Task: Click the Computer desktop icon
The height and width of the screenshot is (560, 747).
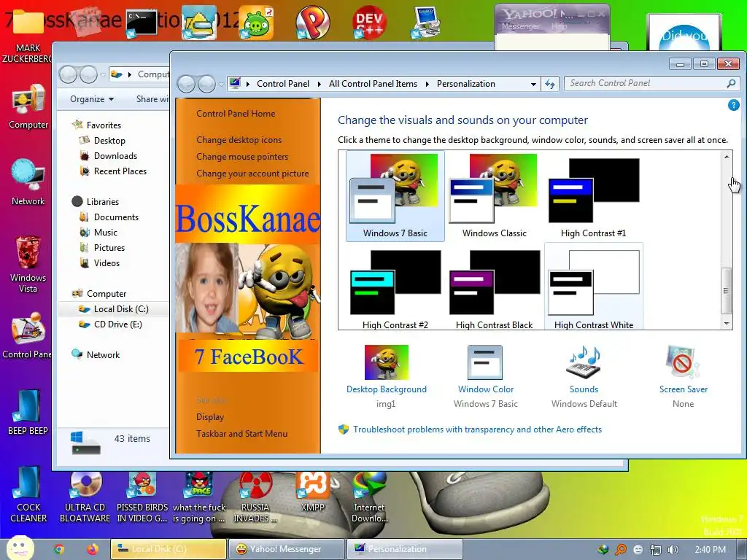Action: (28, 106)
